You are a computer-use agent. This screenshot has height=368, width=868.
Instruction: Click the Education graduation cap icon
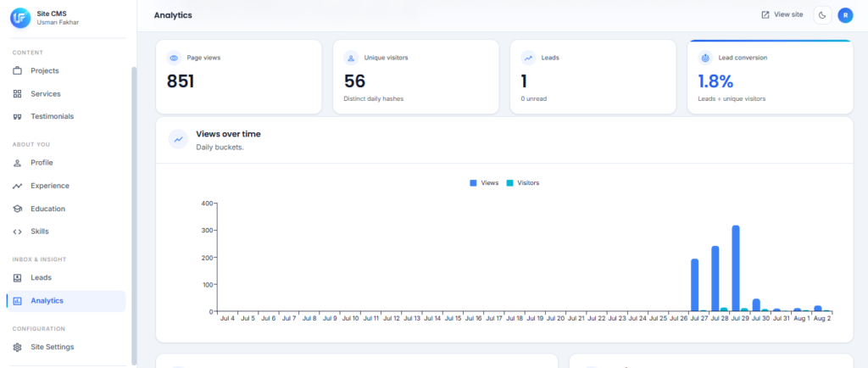17,209
